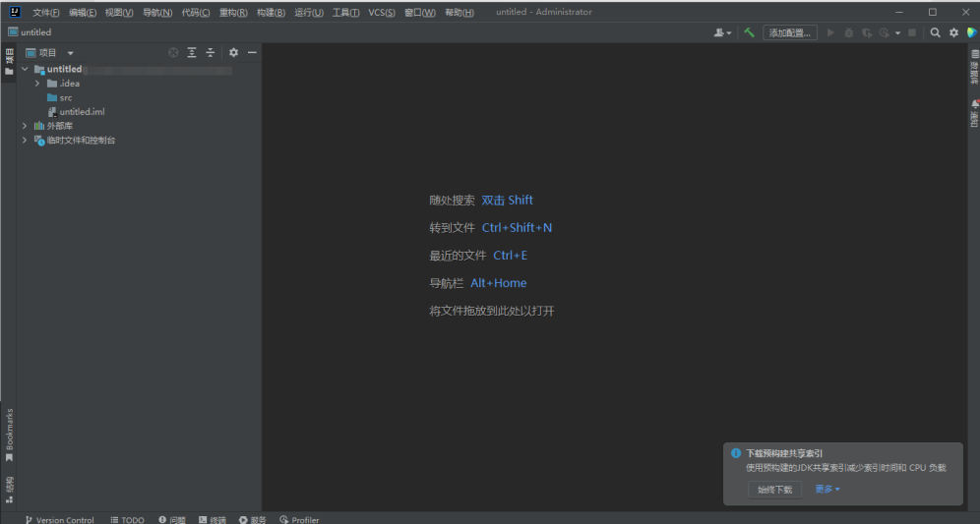Open the Code With Me user icon
The image size is (980, 524).
pyautogui.click(x=719, y=32)
